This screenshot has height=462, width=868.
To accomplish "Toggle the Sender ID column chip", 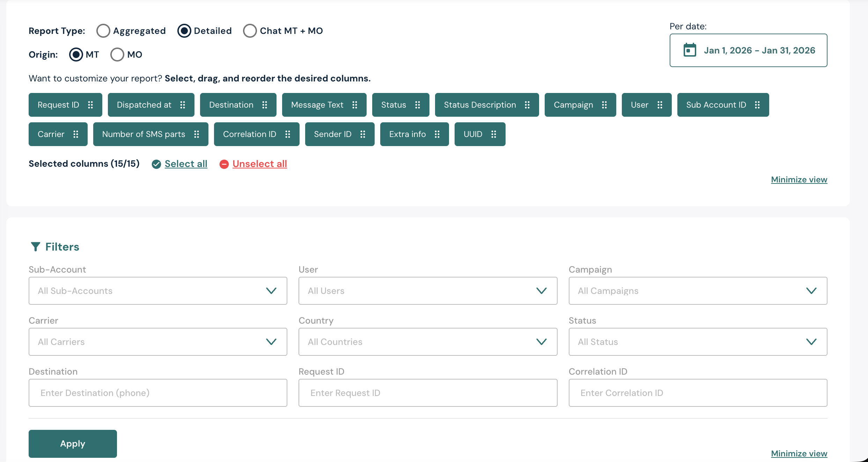I will [332, 134].
